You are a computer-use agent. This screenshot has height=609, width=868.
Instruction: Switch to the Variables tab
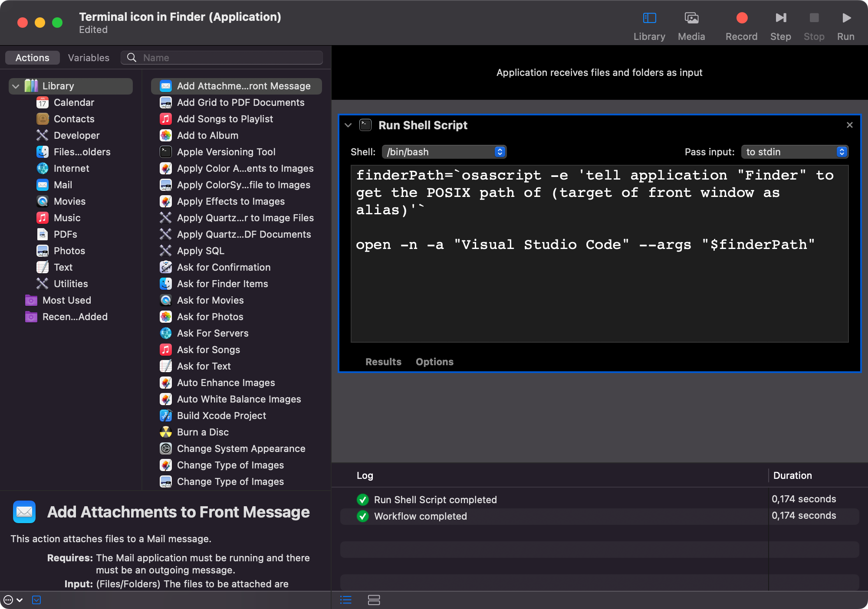tap(89, 58)
